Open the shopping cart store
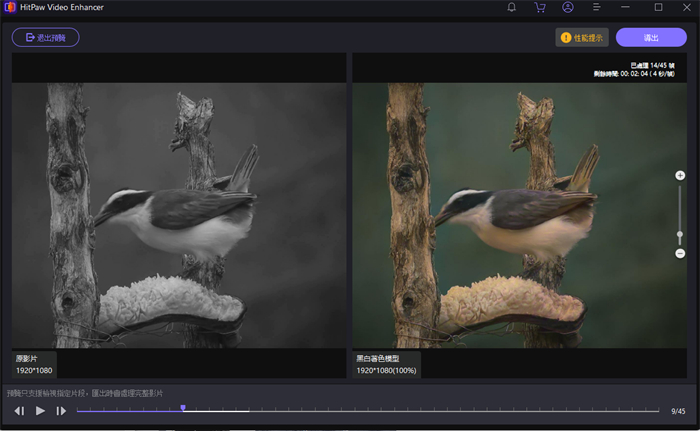 point(540,7)
